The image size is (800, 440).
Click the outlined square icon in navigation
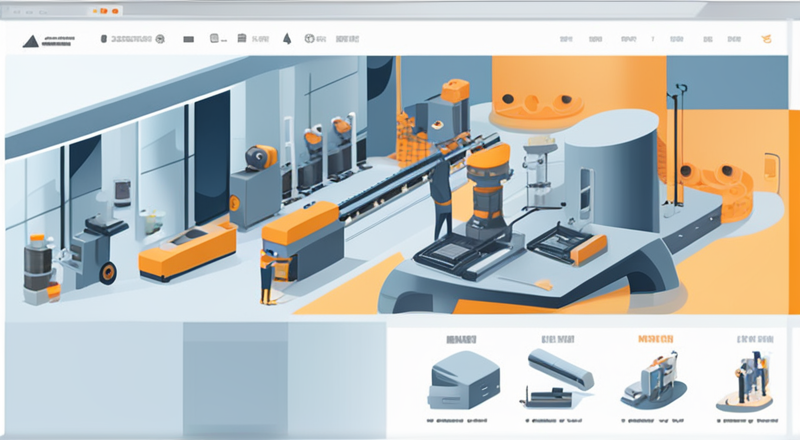[214, 39]
